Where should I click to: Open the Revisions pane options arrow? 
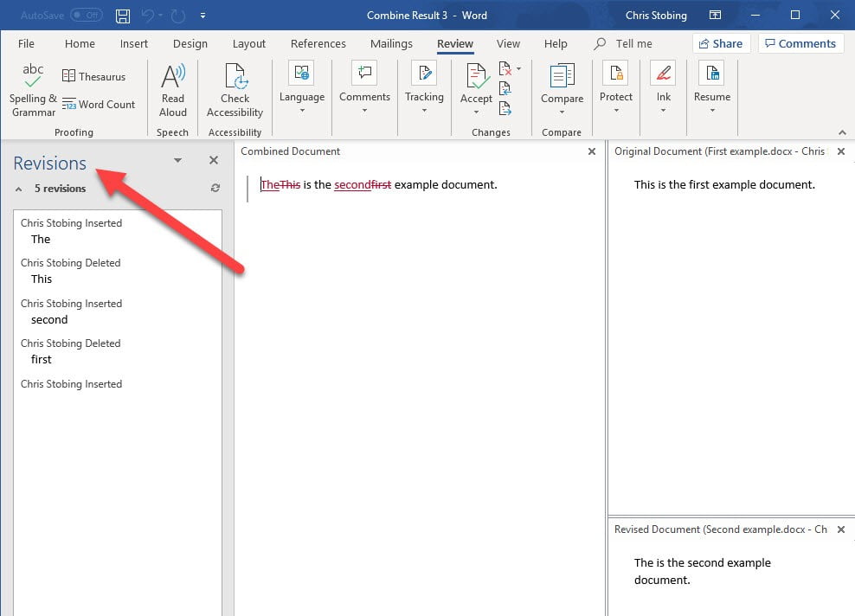177,160
